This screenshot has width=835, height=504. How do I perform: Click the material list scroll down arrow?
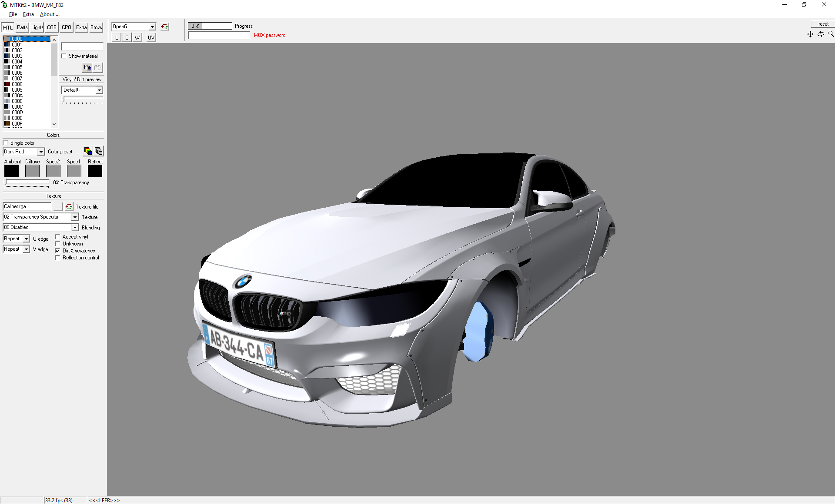click(x=54, y=124)
